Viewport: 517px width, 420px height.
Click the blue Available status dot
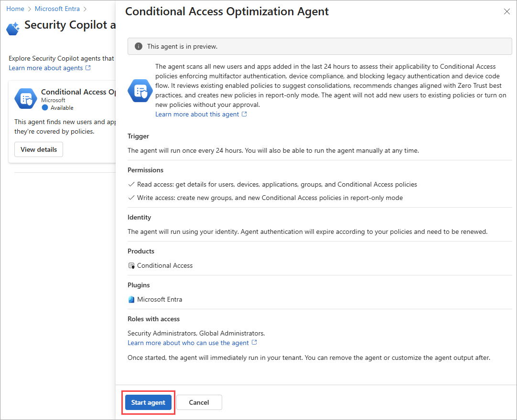tap(45, 108)
